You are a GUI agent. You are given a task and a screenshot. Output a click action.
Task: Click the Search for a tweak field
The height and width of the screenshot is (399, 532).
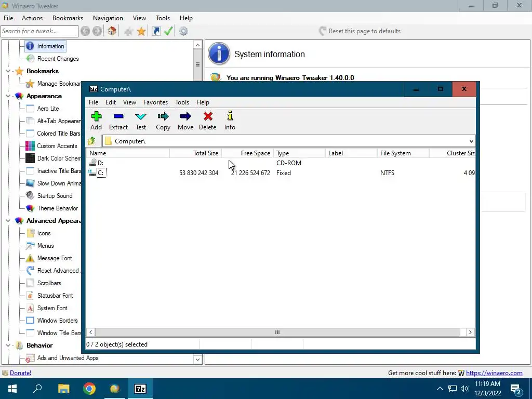pos(39,31)
